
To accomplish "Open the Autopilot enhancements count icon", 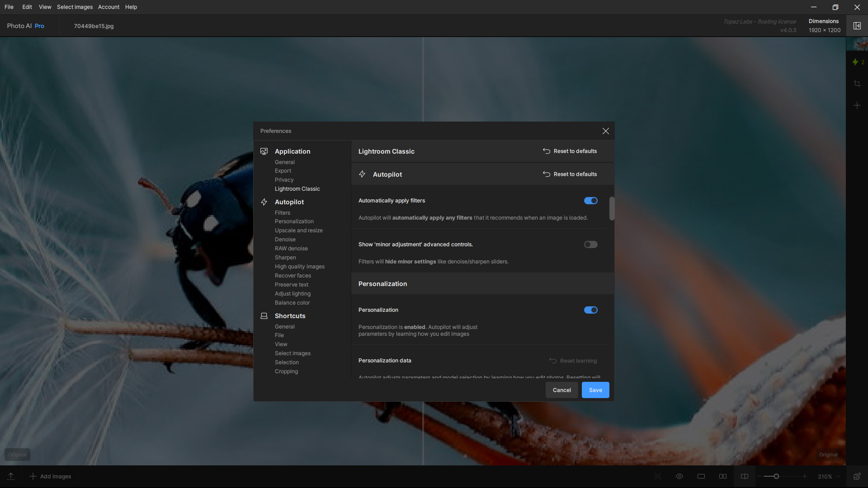I will [x=858, y=62].
